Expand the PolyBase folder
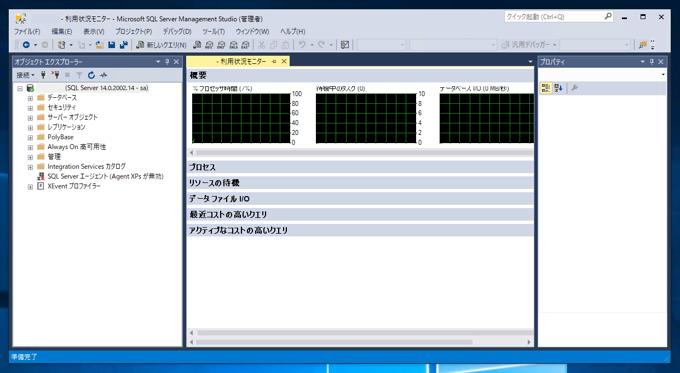The width and height of the screenshot is (680, 373). [30, 137]
